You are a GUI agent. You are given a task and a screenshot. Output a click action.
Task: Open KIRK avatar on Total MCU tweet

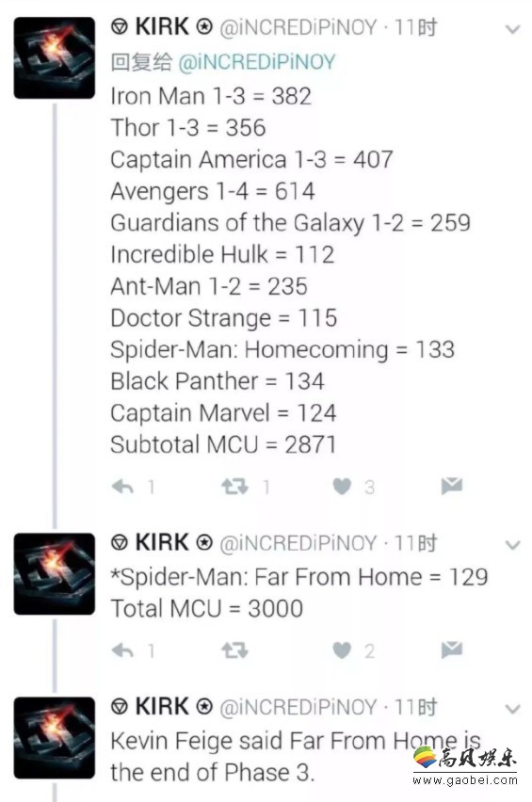55,574
